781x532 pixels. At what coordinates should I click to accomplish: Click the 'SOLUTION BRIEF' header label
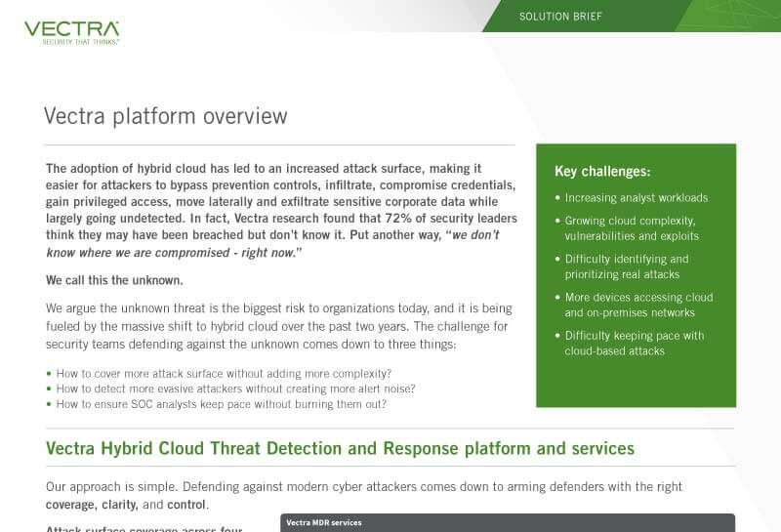coord(560,17)
